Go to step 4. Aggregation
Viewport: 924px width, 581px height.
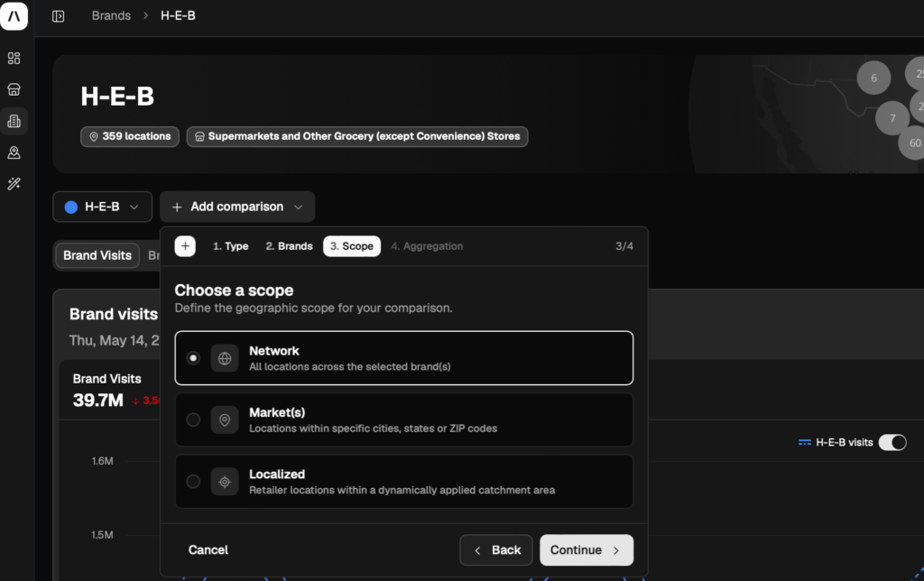pos(427,246)
